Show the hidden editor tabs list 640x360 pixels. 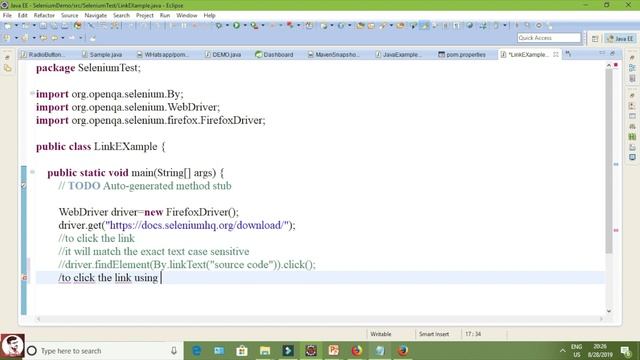pyautogui.click(x=568, y=53)
